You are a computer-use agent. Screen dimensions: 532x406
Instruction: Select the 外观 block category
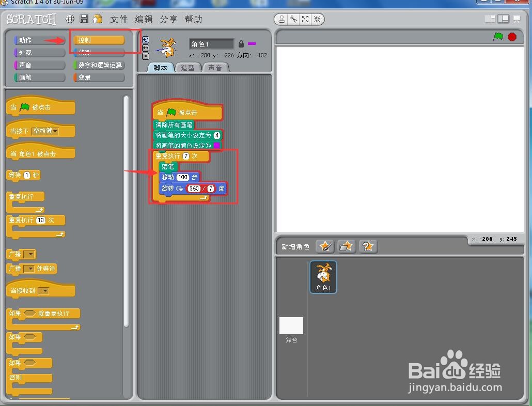click(x=39, y=53)
